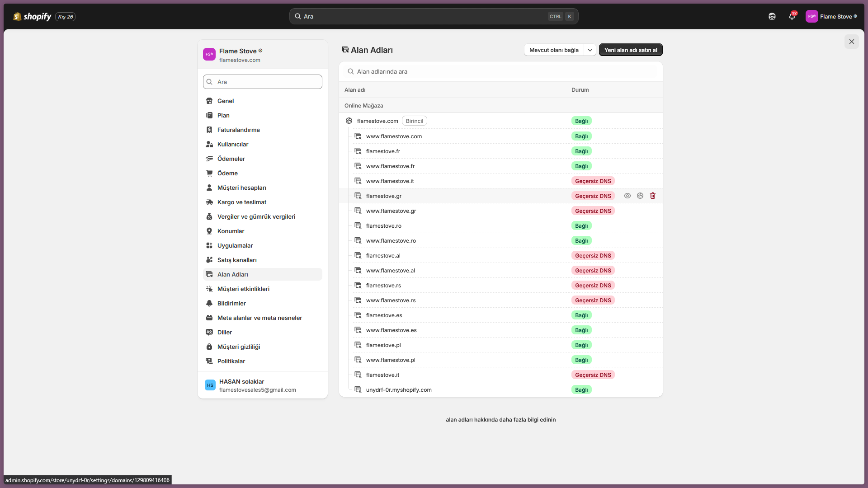Open the flamestove.al domain row
The height and width of the screenshot is (488, 868).
pos(501,255)
